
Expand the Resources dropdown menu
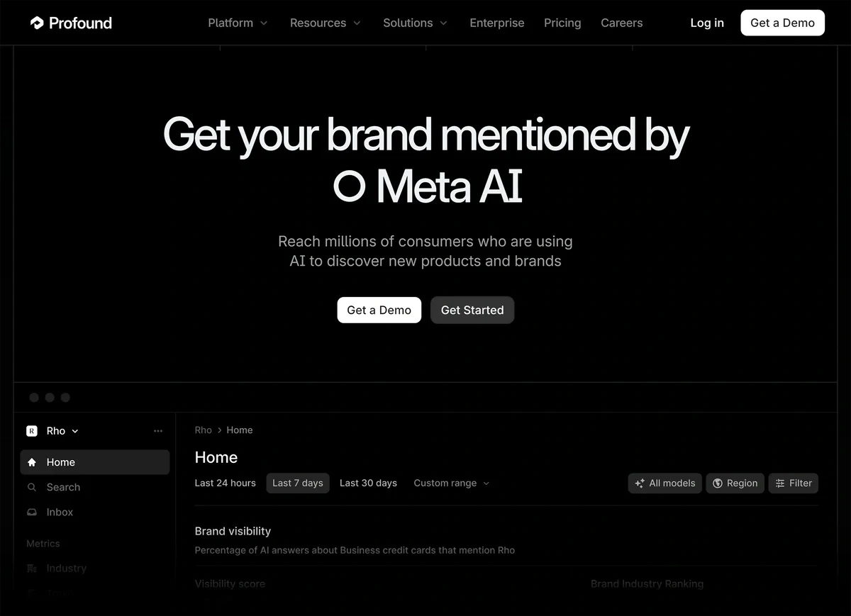(325, 23)
